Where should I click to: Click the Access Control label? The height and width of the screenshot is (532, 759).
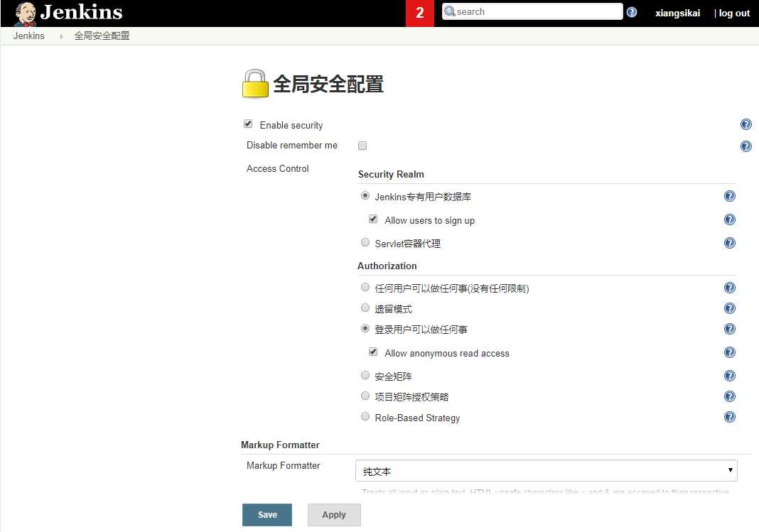pyautogui.click(x=277, y=169)
